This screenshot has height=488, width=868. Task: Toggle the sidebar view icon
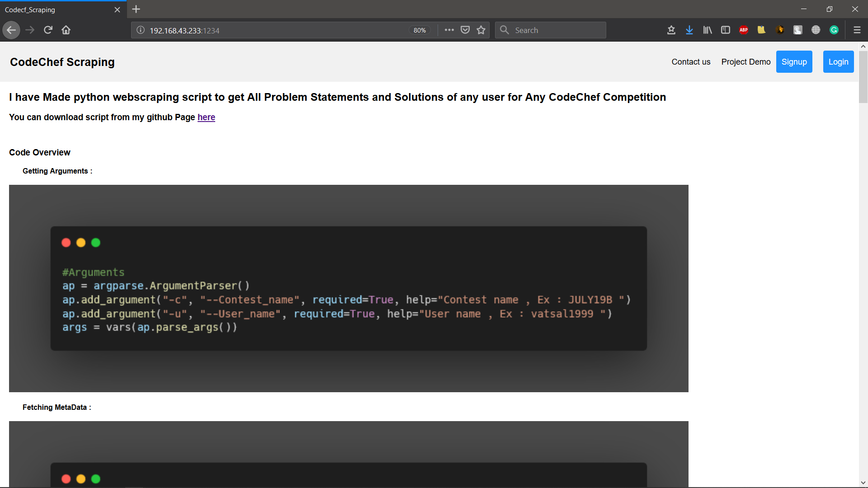pos(725,30)
